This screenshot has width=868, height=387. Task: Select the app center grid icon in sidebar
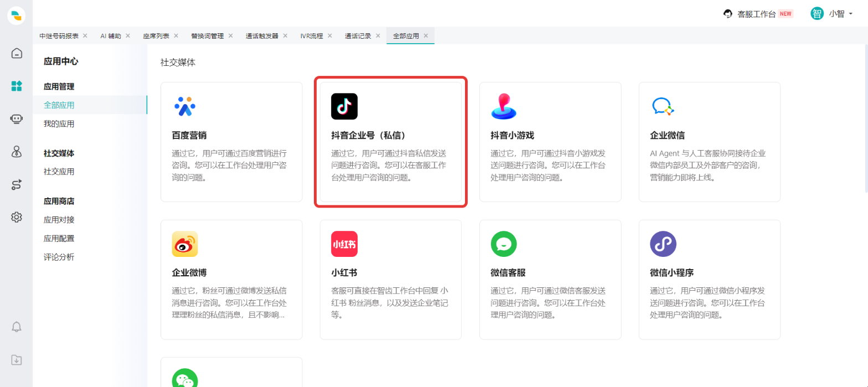click(x=17, y=86)
